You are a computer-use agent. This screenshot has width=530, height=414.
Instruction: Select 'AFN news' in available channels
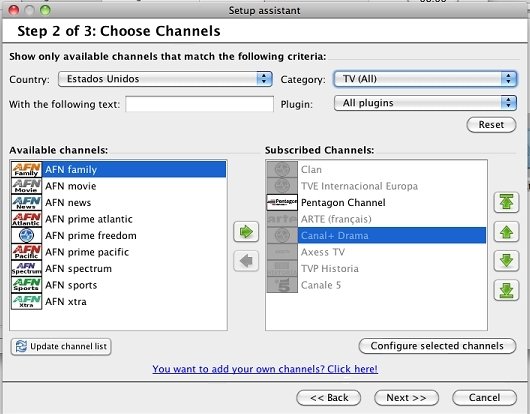pos(119,202)
